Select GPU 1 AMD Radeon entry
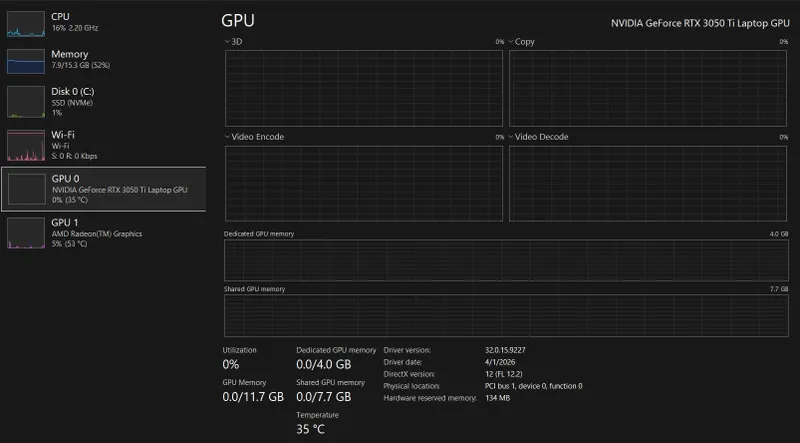Screen dimensions: 800x443 104,233
